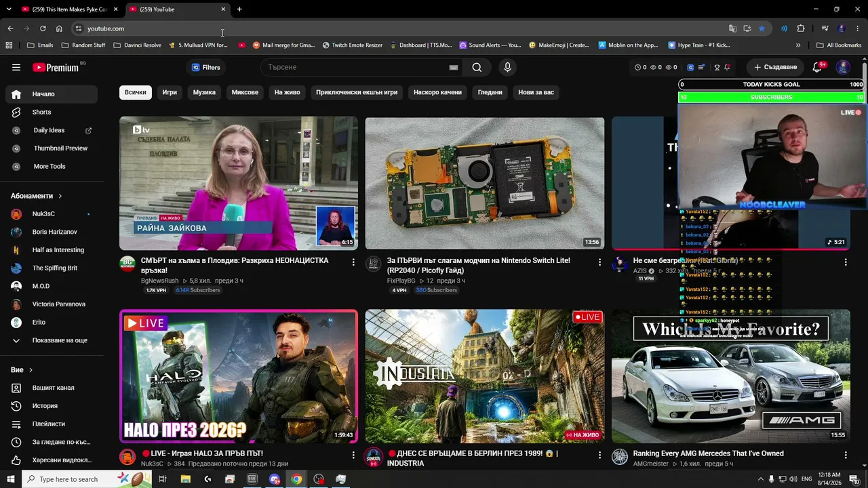Select the На живо filter chip
Screen dimensions: 868x488
click(x=287, y=92)
